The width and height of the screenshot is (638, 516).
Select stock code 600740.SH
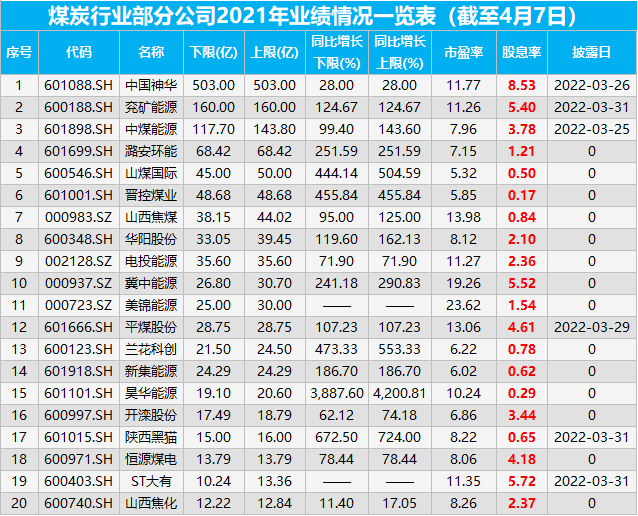pos(79,503)
